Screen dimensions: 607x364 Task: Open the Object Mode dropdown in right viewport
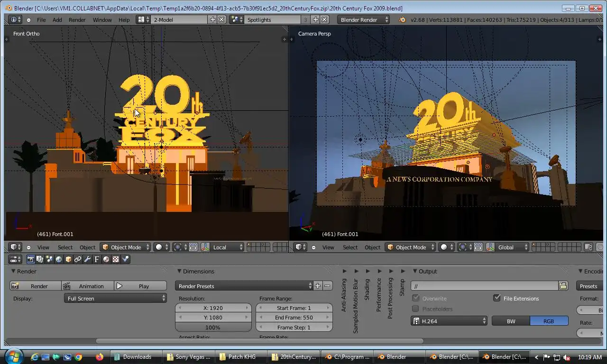pos(411,247)
